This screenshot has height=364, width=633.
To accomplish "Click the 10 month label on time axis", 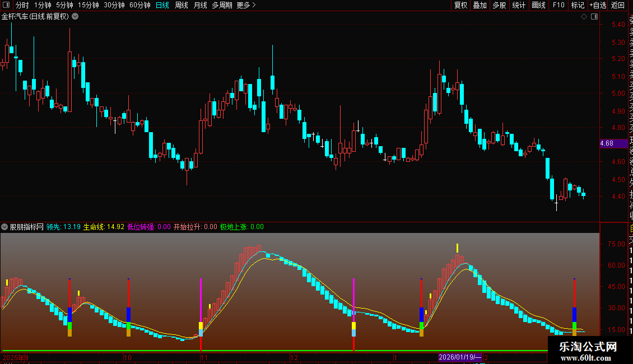I will (x=128, y=357).
